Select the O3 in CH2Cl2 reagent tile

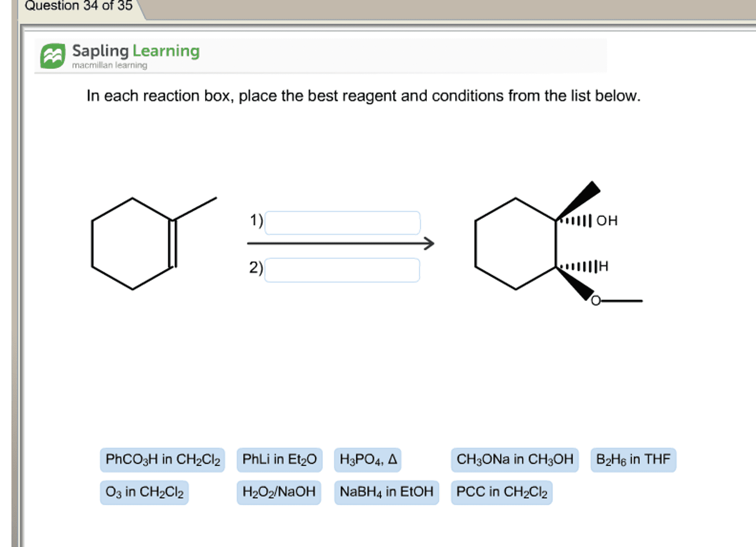(144, 492)
